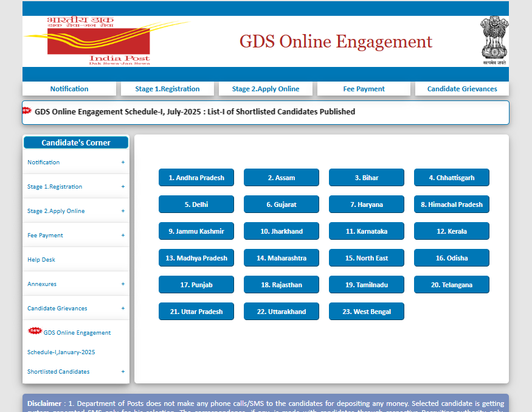Expand Shortlisted Candidates sidebar section

[123, 372]
